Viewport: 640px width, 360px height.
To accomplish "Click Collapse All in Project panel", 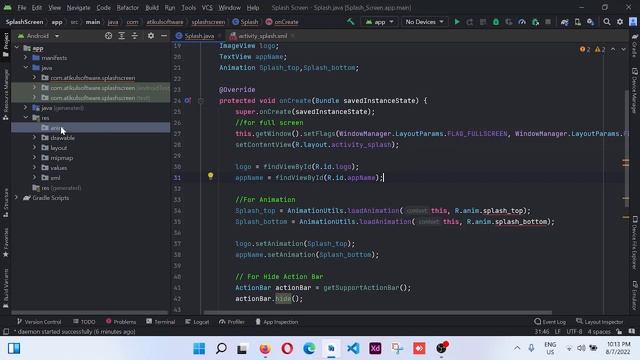I will click(x=135, y=36).
